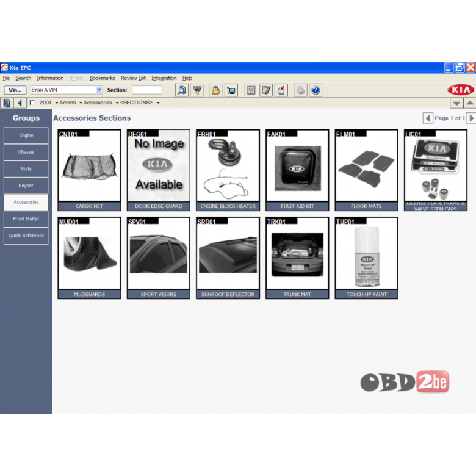Open the MUDGUARDS section thumbnail
Viewport: 476px width, 476px height.
[89, 258]
